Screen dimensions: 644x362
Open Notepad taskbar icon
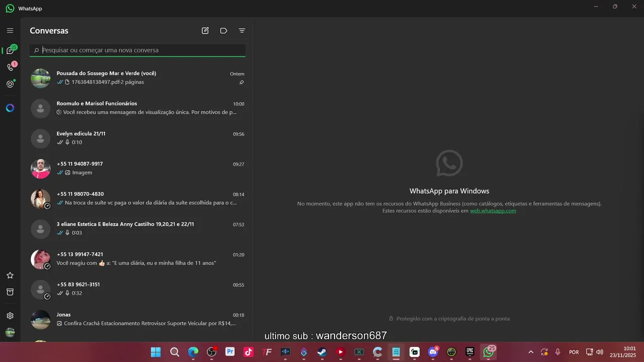coord(396,352)
